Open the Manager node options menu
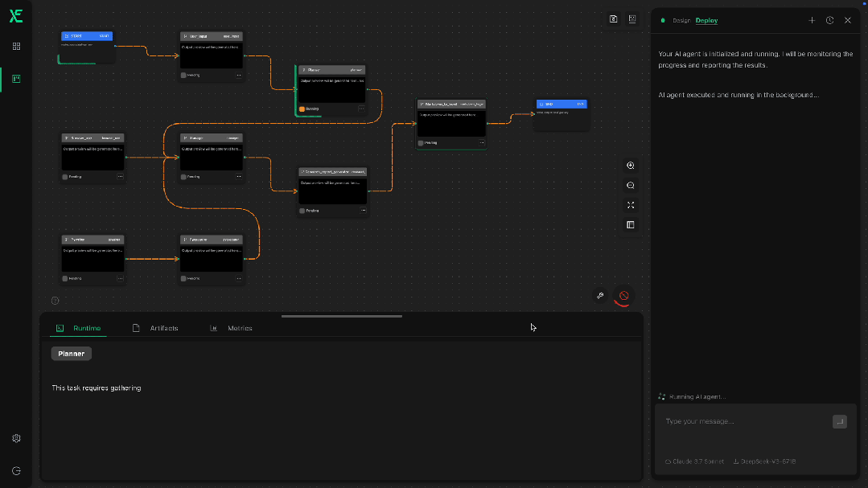Viewport: 868px width, 488px height. (239, 176)
